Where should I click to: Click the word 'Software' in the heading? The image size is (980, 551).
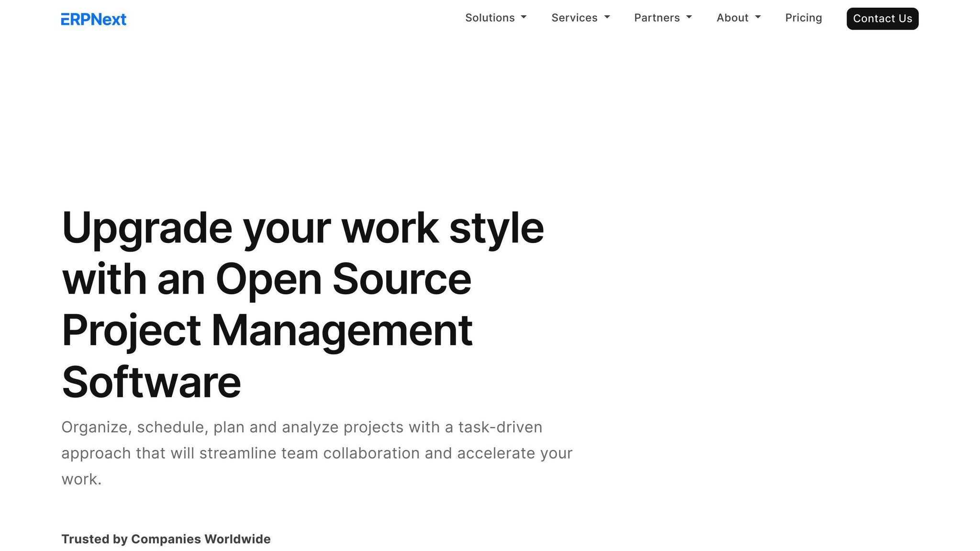point(151,382)
